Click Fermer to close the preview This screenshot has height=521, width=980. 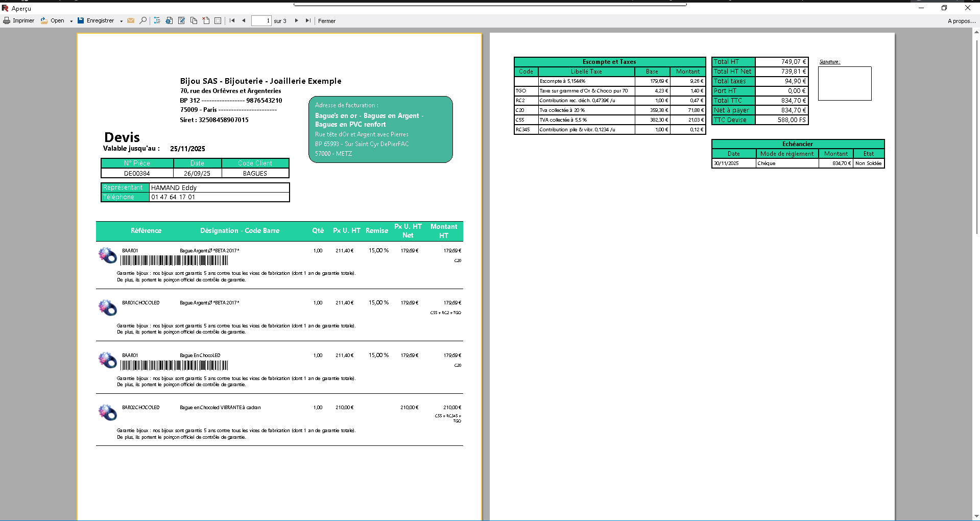click(327, 21)
